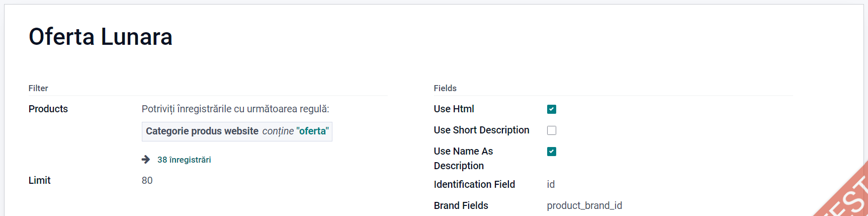Click the Use Name As Description label

[463, 158]
